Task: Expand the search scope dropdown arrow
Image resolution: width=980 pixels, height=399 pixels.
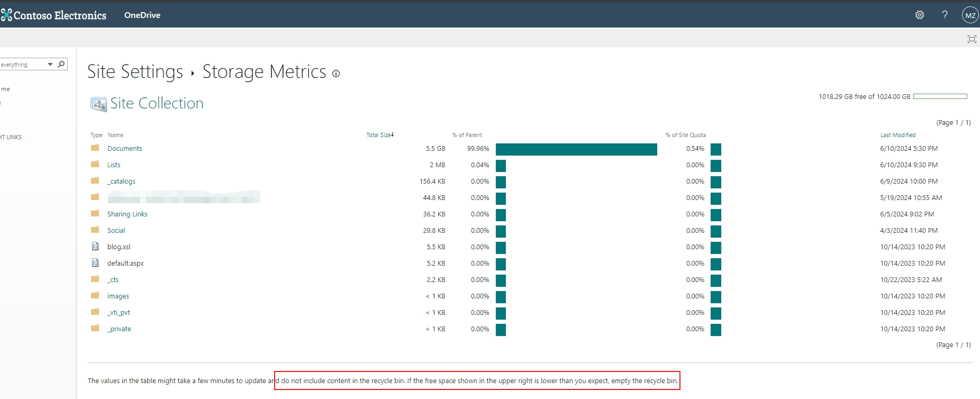Action: pos(50,64)
